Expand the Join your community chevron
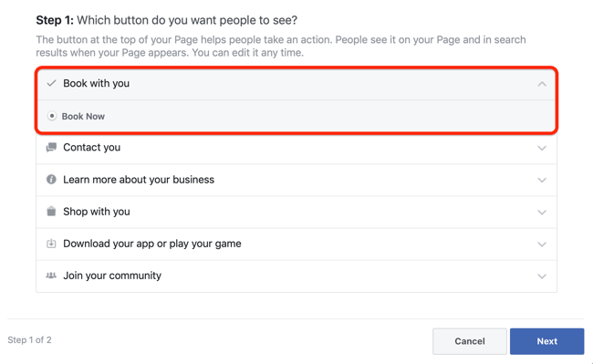 542,276
